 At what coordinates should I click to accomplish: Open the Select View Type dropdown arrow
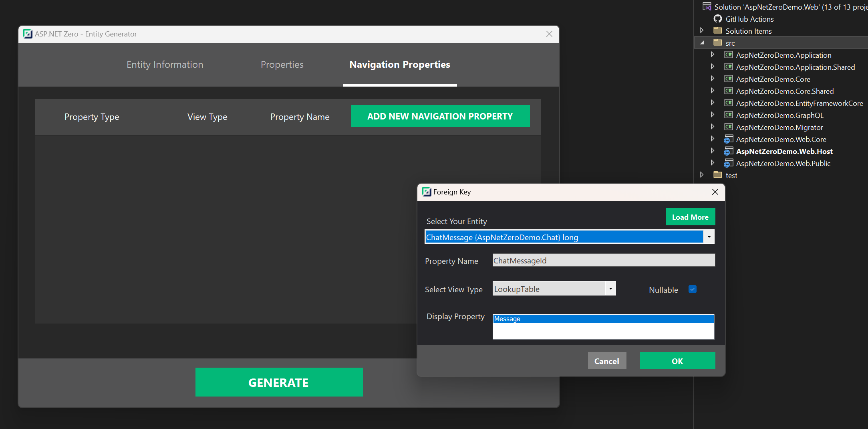point(610,289)
